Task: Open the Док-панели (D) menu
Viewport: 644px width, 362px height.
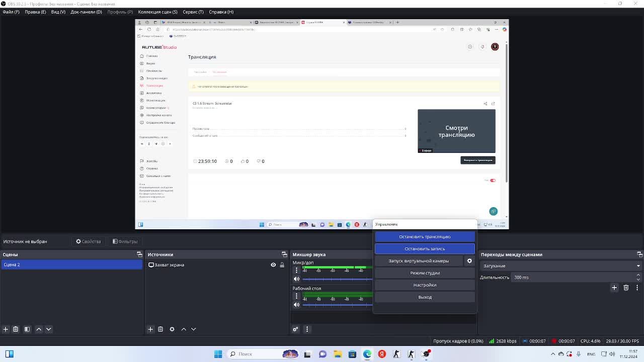Action: [86, 12]
